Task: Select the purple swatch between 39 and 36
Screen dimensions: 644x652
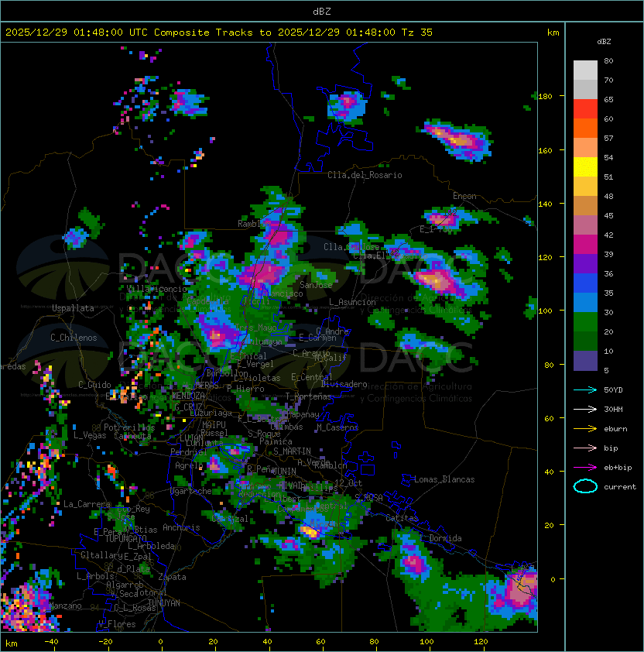Action: pos(585,264)
